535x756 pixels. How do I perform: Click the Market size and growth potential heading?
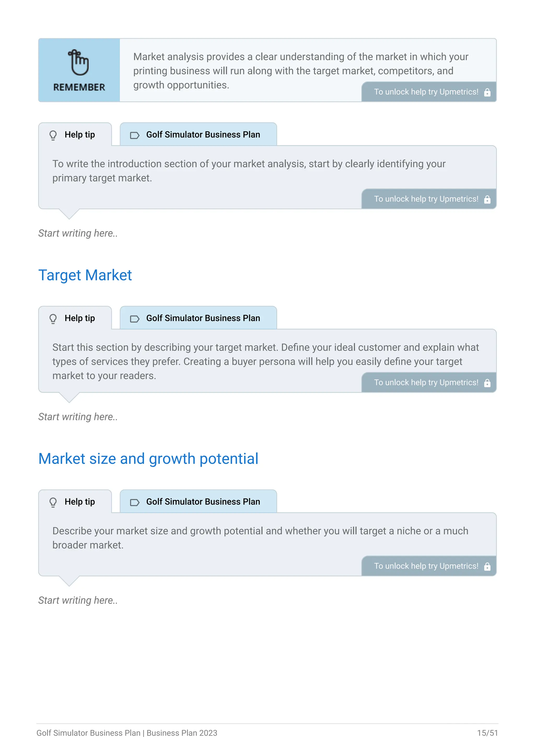[x=148, y=459]
